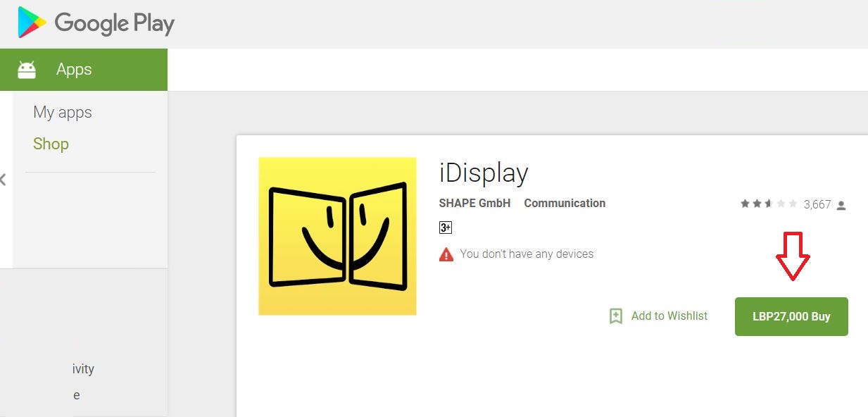Open the Communication category link
Screen dimensions: 868x417
(565, 204)
